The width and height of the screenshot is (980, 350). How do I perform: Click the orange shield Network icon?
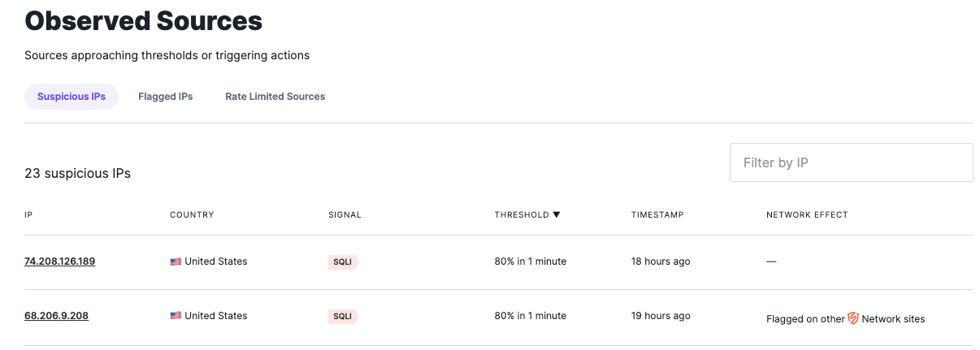pos(853,318)
